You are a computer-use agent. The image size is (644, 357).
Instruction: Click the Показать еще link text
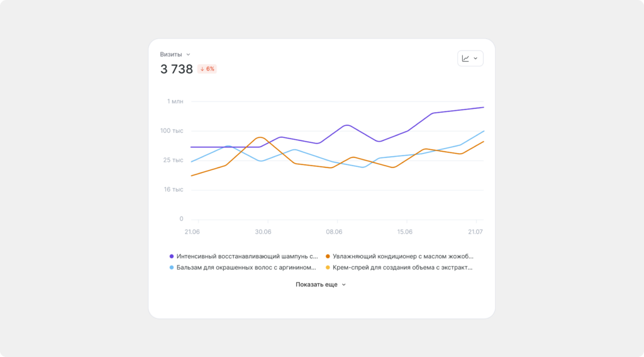point(316,285)
